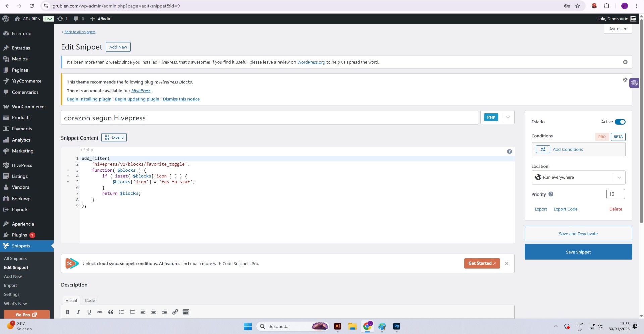Click the insert link icon
The width and height of the screenshot is (644, 334).
[175, 312]
